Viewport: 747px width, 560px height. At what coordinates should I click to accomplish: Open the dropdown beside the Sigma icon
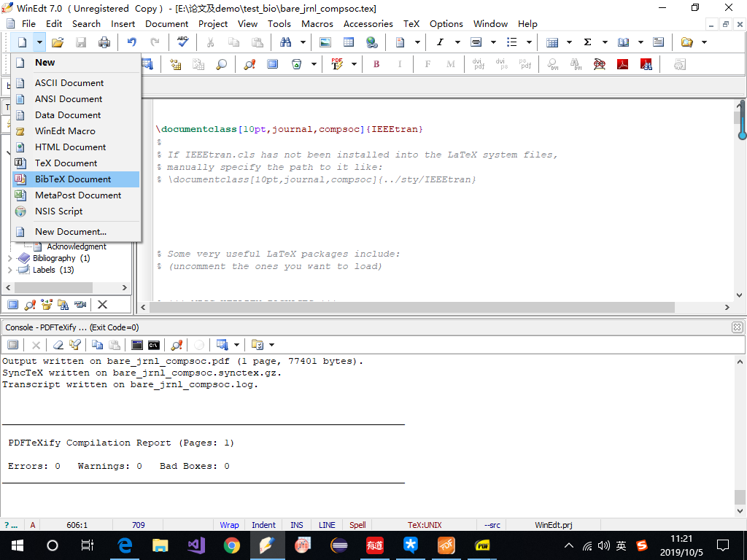tap(605, 42)
